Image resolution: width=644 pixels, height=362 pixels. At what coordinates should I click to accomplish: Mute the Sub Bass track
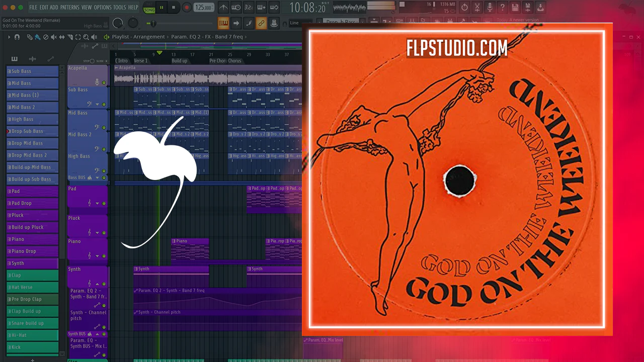coord(104,104)
